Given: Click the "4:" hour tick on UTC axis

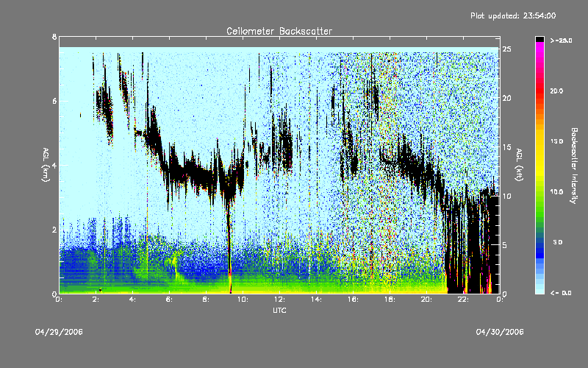Looking at the screenshot, I should tap(133, 300).
